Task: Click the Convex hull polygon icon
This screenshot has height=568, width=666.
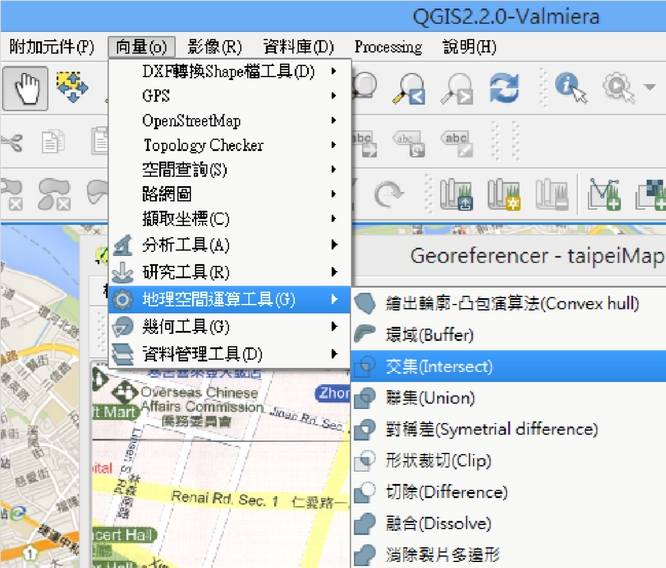Action: coord(365,303)
